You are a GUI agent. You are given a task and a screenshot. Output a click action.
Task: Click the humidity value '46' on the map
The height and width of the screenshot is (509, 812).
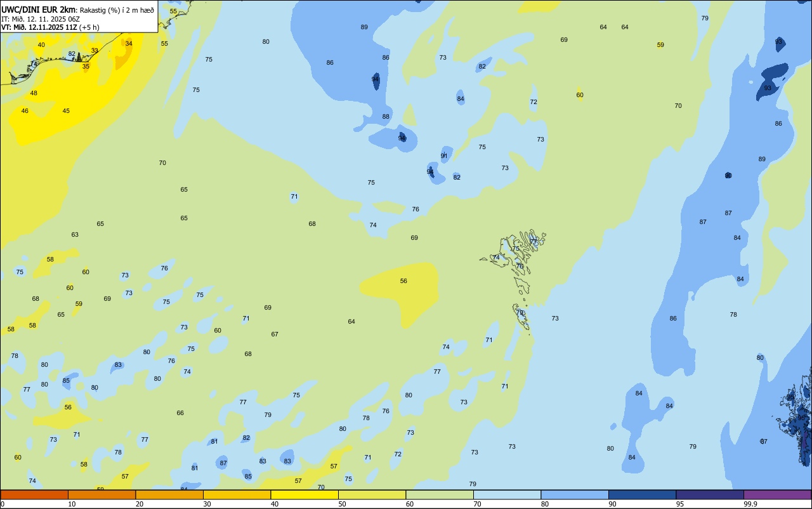pos(25,110)
